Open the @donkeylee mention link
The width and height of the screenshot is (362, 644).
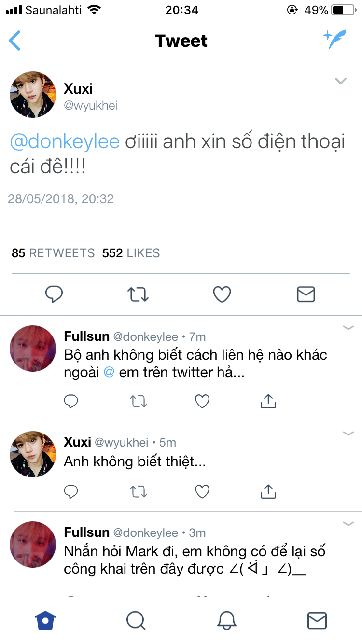[65, 142]
